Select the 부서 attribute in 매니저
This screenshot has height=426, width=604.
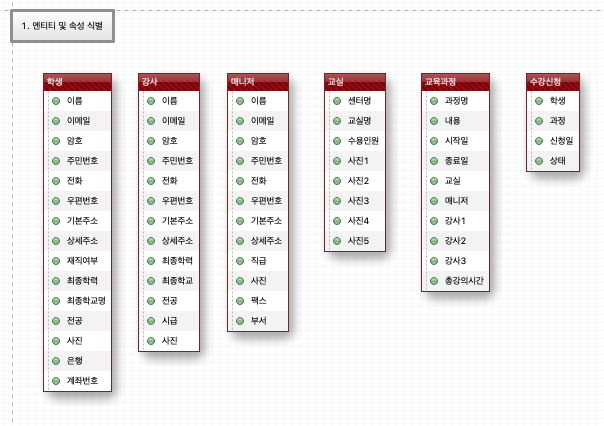258,321
